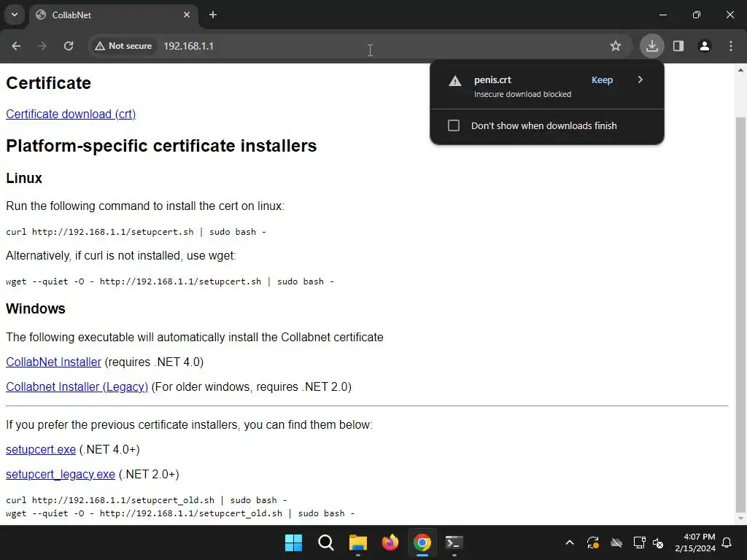Launch Firefox from the taskbar

390,542
